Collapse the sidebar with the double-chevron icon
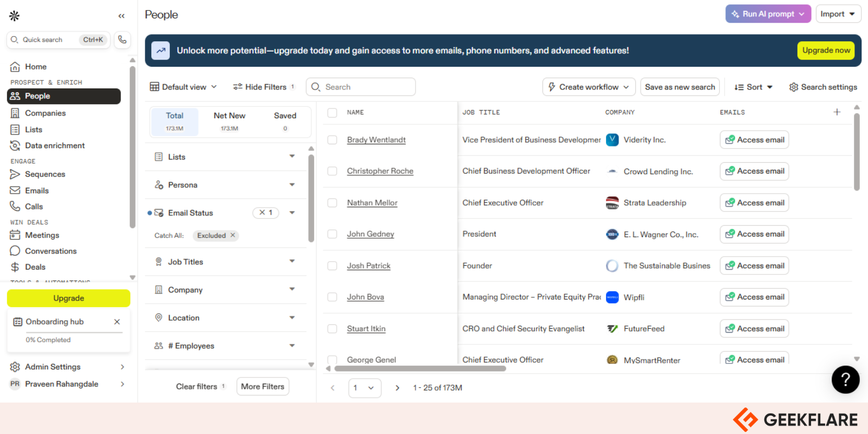868x434 pixels. pos(122,16)
